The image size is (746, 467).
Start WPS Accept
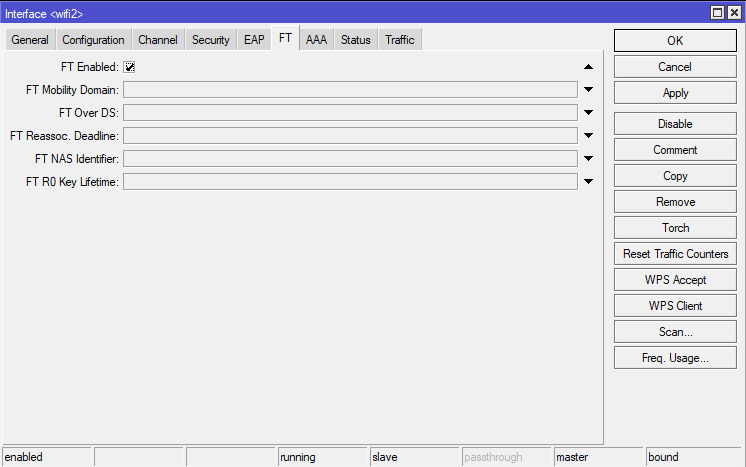coord(675,280)
